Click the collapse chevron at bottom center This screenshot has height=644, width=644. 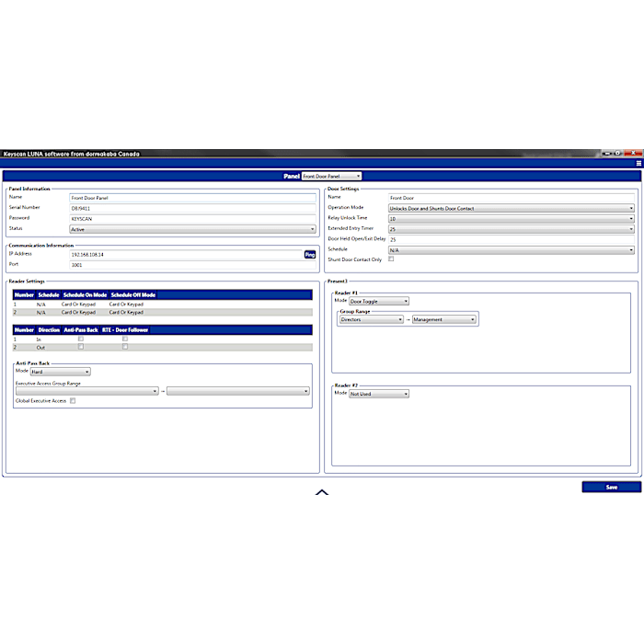coord(322,493)
